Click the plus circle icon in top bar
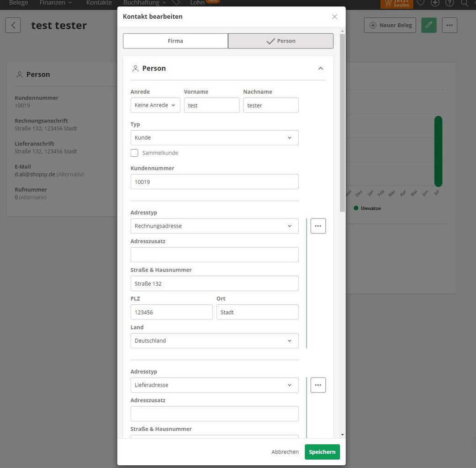This screenshot has width=476, height=468. [x=435, y=3]
